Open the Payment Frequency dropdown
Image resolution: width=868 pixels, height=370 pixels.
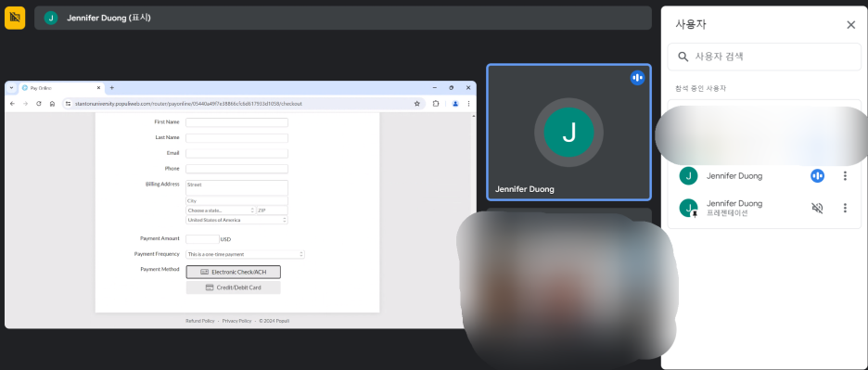[x=245, y=254]
